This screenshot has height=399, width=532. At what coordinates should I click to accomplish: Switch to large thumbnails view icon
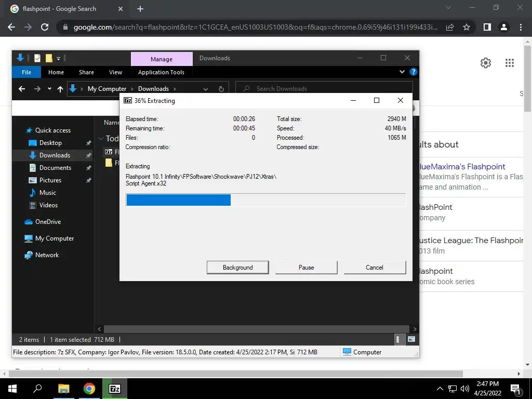point(411,339)
